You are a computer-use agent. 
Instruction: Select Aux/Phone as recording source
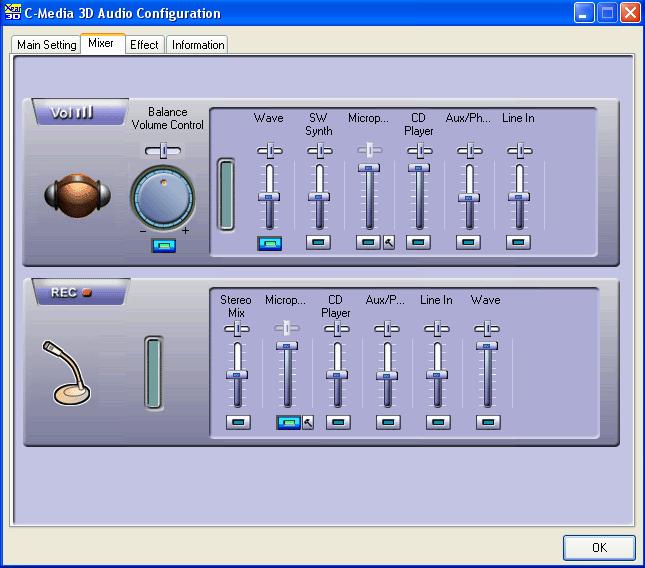(388, 422)
